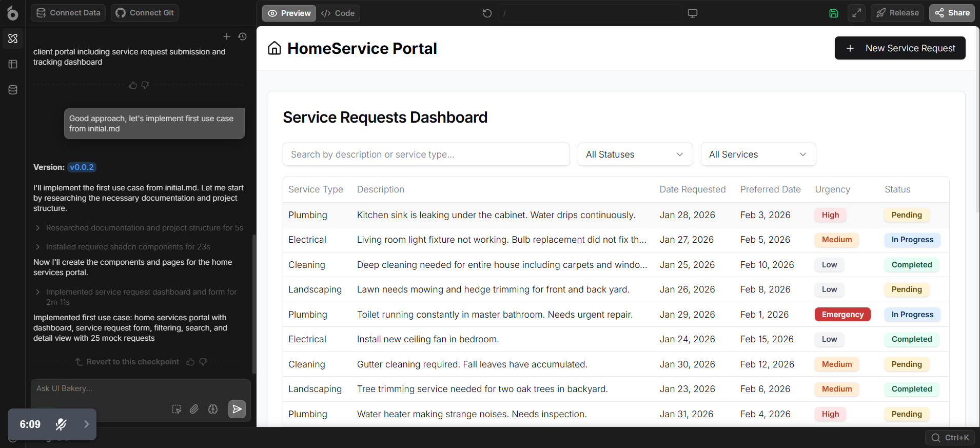The height and width of the screenshot is (448, 980).
Task: Thumbs up the first message
Action: pyautogui.click(x=133, y=85)
